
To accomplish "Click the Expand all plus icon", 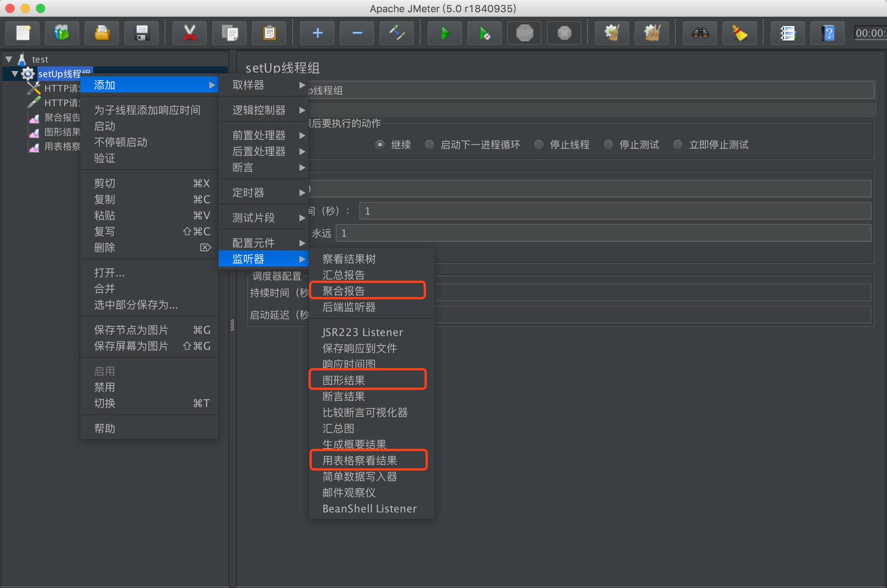I will click(x=317, y=33).
